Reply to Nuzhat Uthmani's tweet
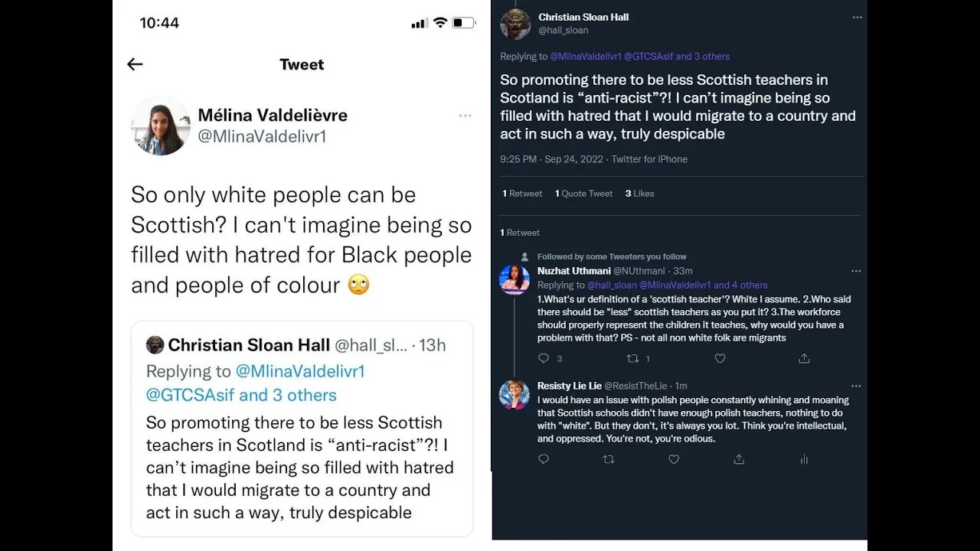This screenshot has width=980, height=551. point(544,358)
